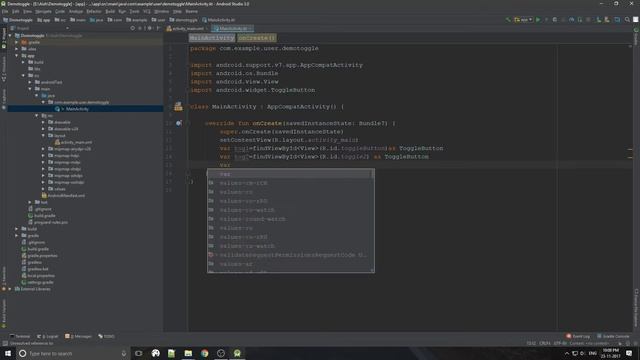The width and height of the screenshot is (640, 360).
Task: Open the Help menu
Action: tap(177, 11)
